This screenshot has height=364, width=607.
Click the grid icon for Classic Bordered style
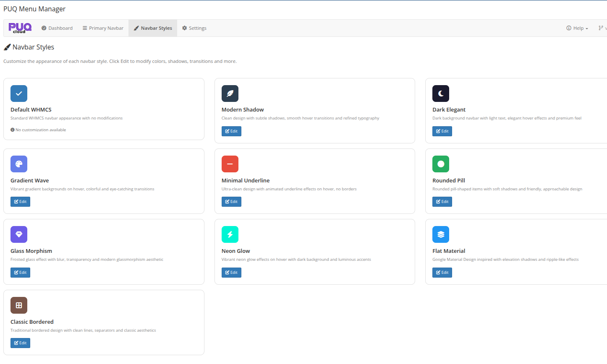coord(19,305)
